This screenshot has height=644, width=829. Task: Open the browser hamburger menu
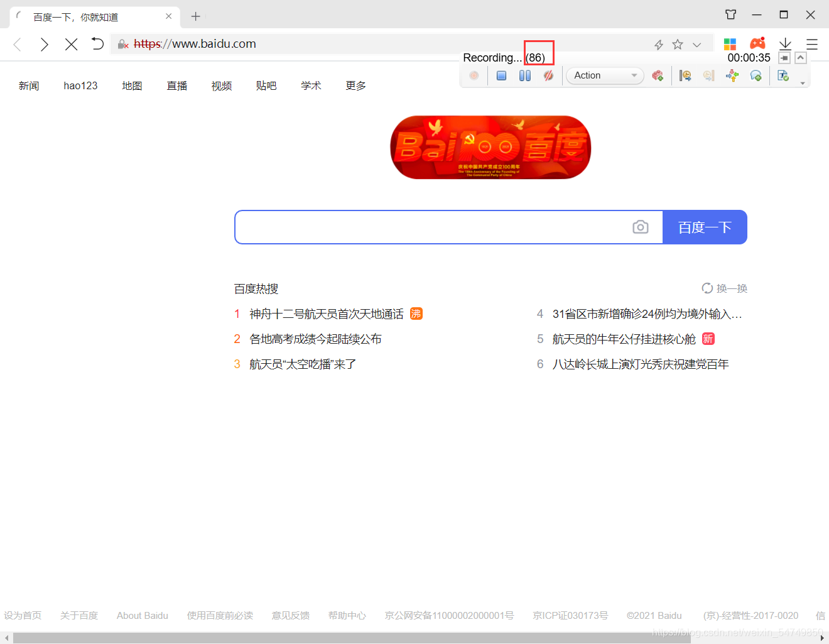(x=811, y=44)
